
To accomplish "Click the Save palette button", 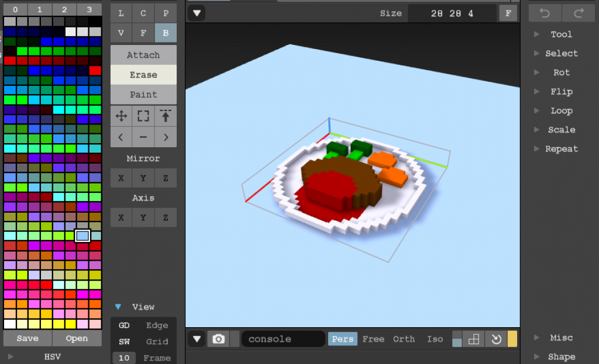I will pos(27,338).
